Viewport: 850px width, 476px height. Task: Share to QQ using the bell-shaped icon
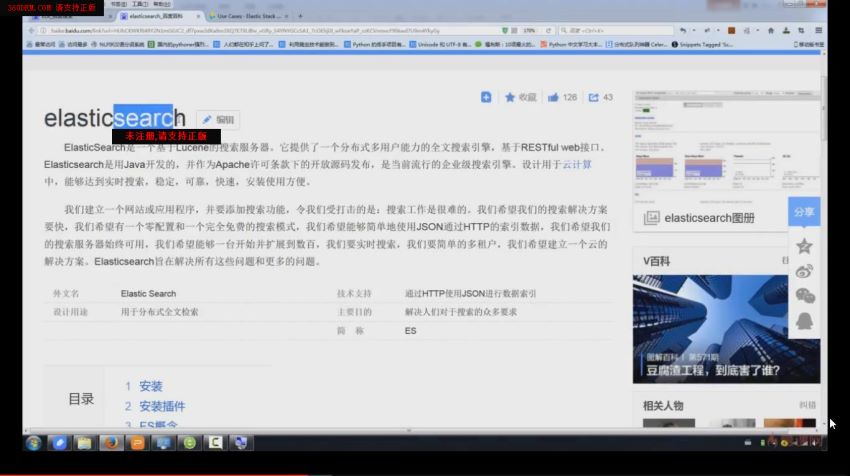click(804, 321)
